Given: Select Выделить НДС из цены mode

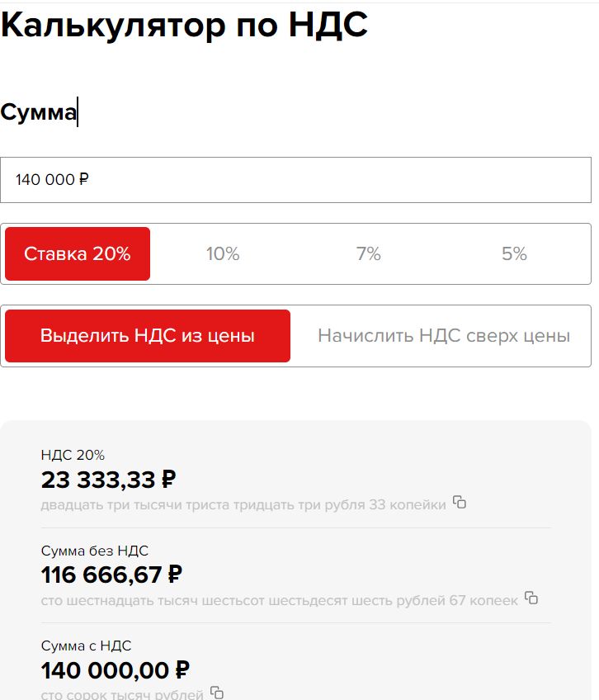Looking at the screenshot, I should coord(148,336).
